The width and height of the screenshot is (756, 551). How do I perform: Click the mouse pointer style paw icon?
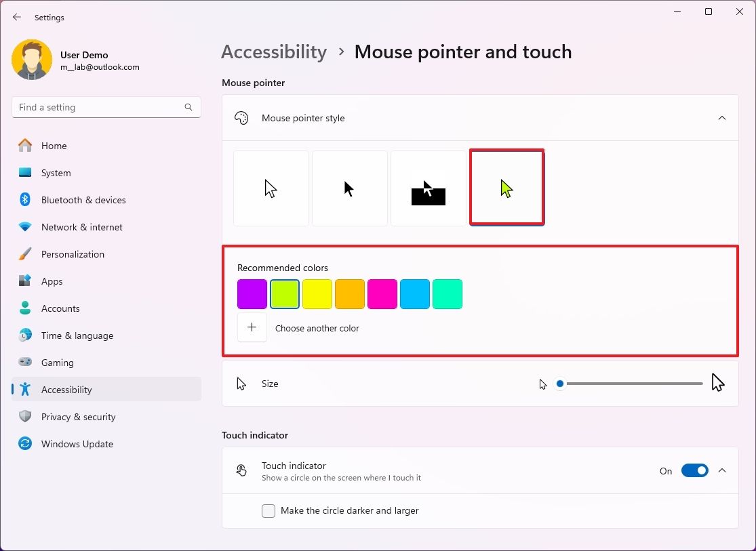click(242, 117)
